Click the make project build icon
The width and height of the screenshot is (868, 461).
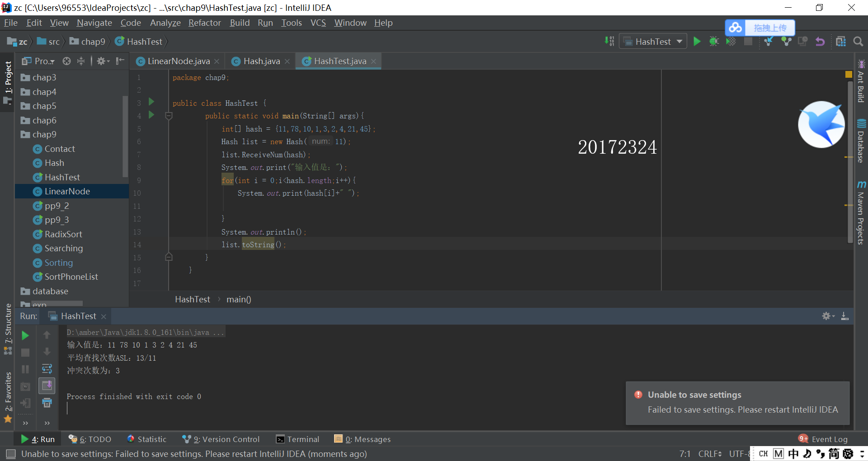[609, 42]
